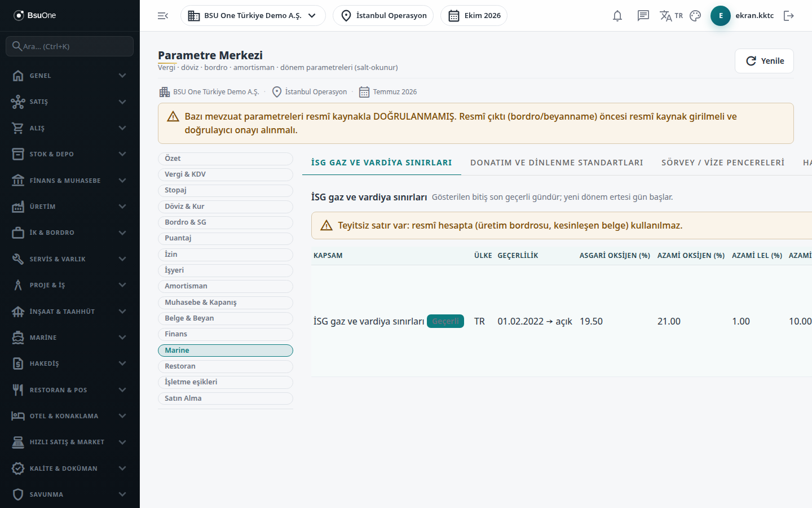Select the Marine parameter category
This screenshot has width=812, height=508.
coord(226,351)
